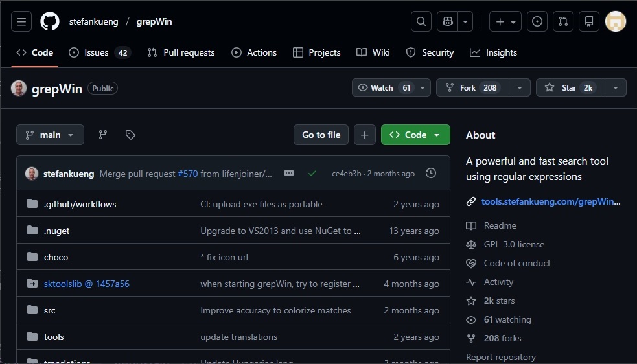Click the add file plus button

(x=364, y=135)
